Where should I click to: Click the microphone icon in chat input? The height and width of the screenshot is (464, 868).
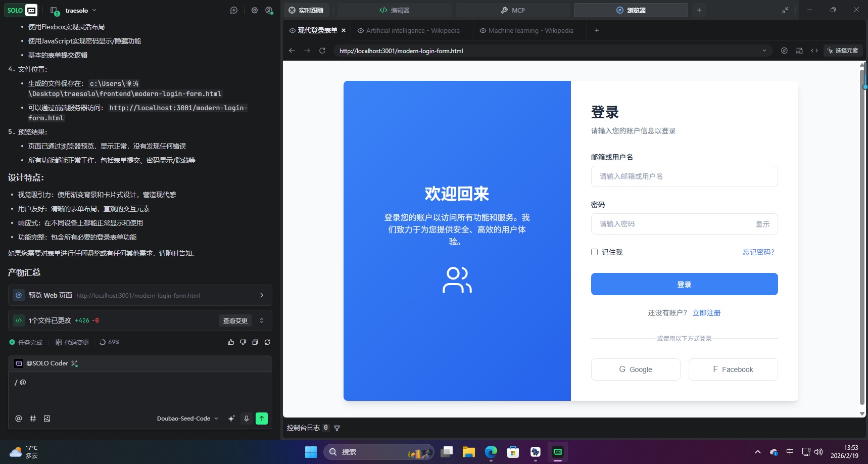[x=247, y=419]
